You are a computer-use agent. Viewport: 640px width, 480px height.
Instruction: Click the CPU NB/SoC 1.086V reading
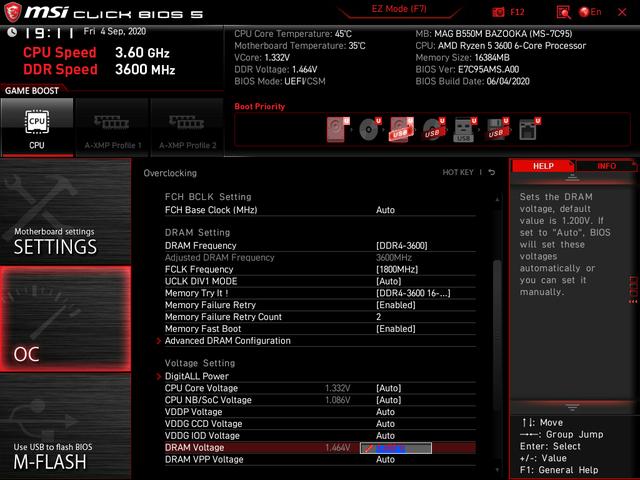(338, 400)
